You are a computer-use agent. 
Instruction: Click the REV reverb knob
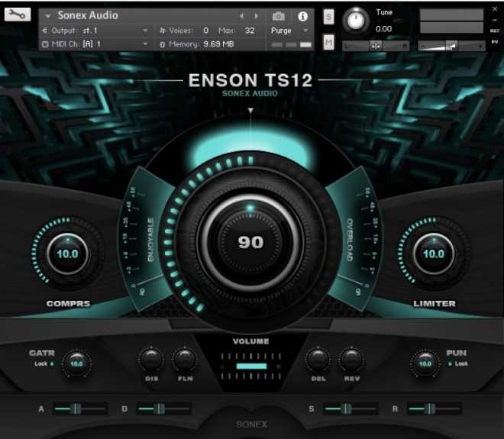(351, 359)
